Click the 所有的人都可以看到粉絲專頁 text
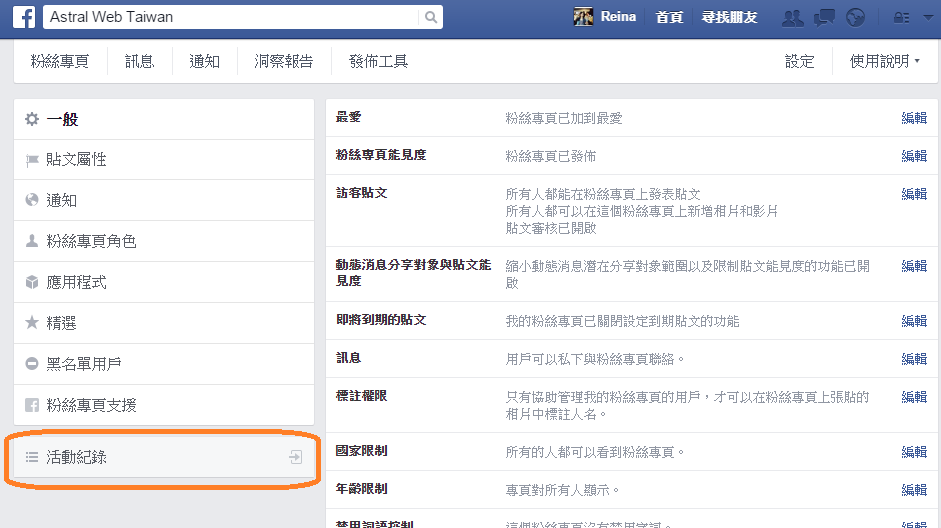 tap(594, 452)
